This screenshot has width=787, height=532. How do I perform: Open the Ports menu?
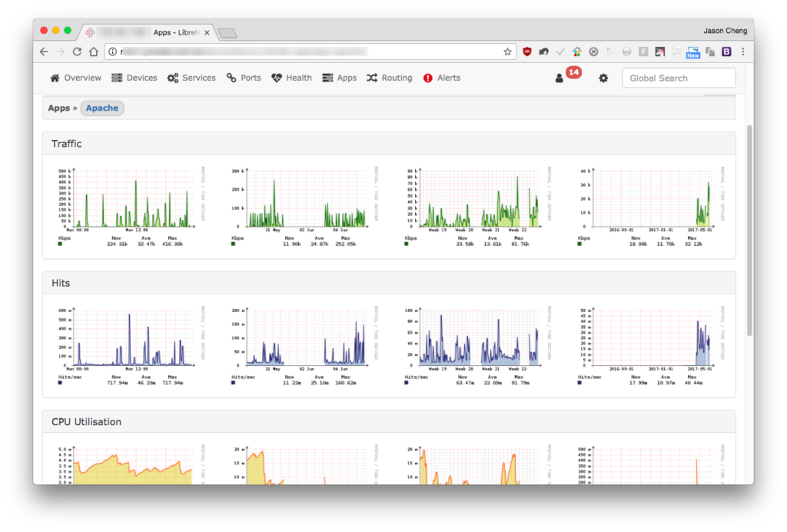[244, 78]
